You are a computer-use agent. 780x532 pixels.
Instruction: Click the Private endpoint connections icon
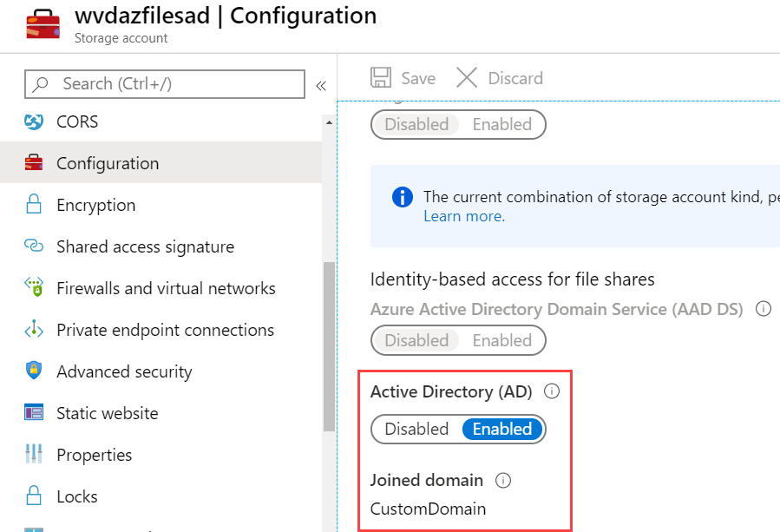[34, 330]
